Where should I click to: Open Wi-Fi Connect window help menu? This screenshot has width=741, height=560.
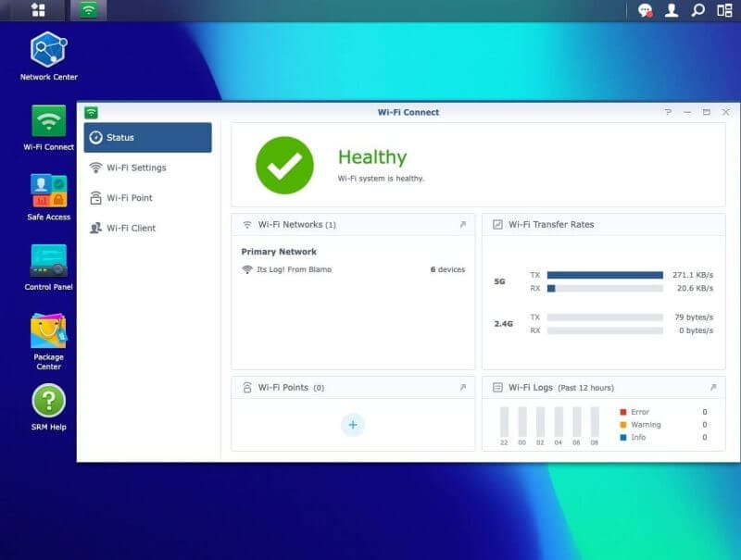click(x=668, y=111)
